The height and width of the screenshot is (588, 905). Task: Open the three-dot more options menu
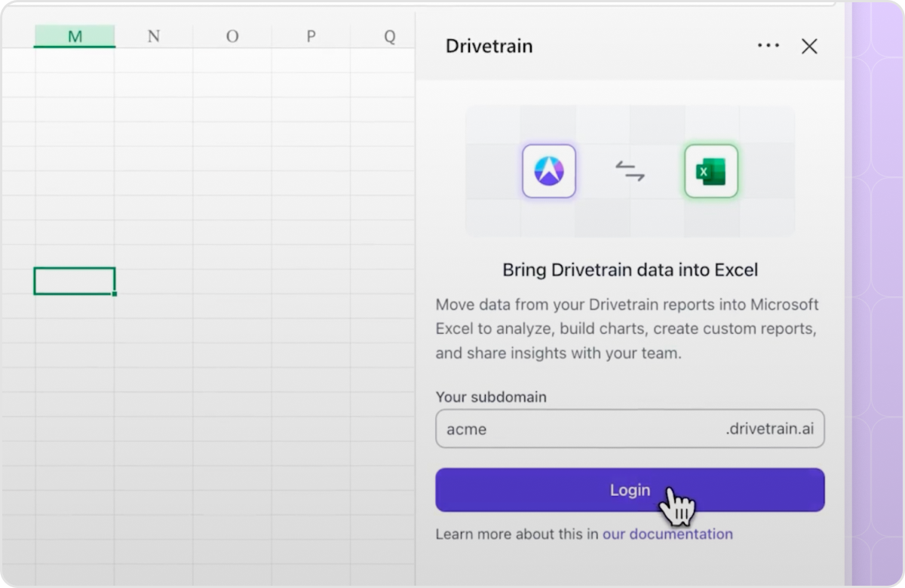point(768,46)
